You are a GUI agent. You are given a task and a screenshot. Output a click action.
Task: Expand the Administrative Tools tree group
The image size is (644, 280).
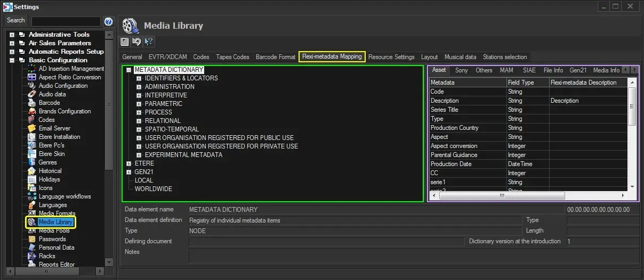click(x=12, y=35)
